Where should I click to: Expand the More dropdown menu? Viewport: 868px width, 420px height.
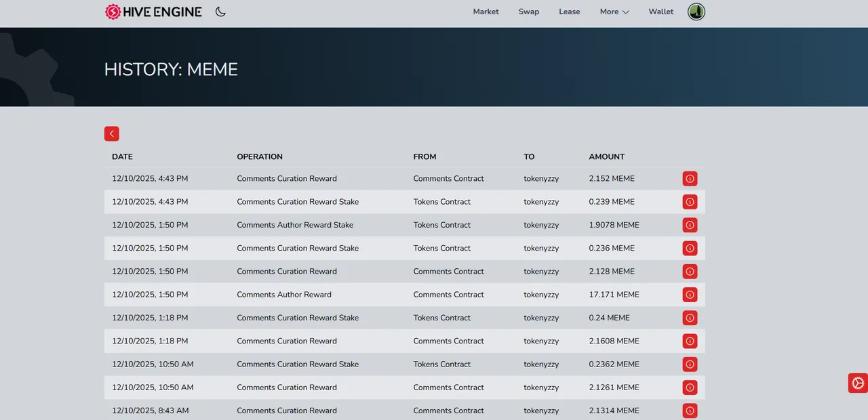point(614,12)
